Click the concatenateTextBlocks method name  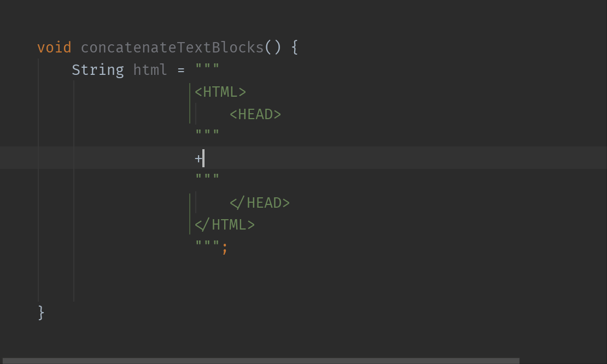click(172, 48)
